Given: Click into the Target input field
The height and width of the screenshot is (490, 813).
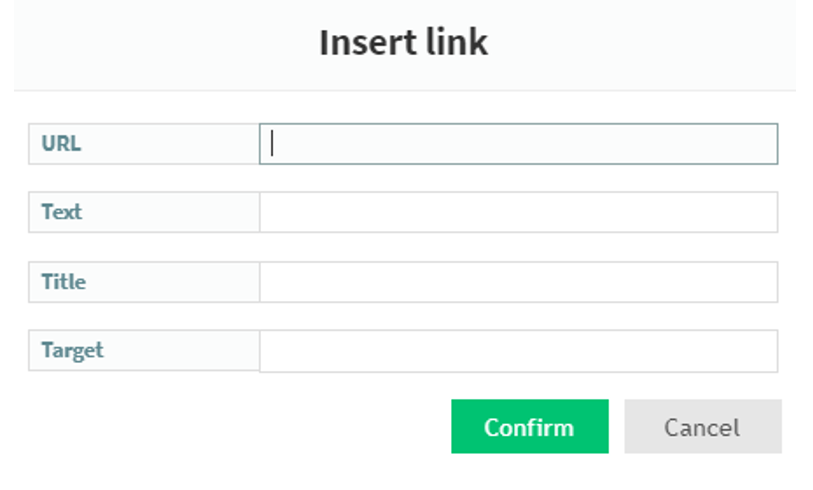Looking at the screenshot, I should point(518,351).
